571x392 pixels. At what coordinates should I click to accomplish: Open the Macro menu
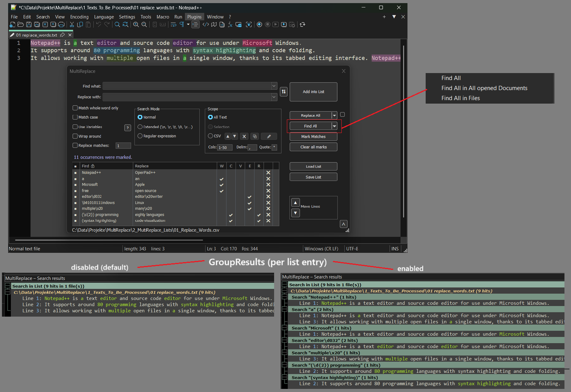[x=163, y=17]
